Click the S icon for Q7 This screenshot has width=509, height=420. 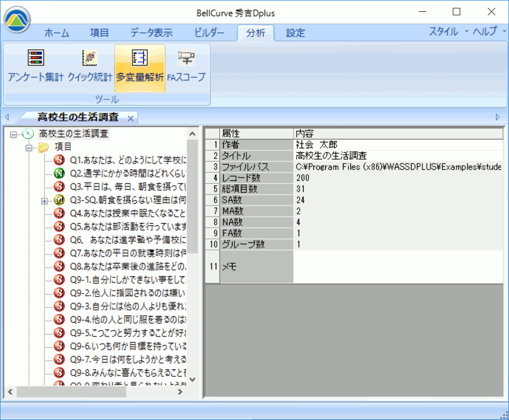[x=59, y=253]
